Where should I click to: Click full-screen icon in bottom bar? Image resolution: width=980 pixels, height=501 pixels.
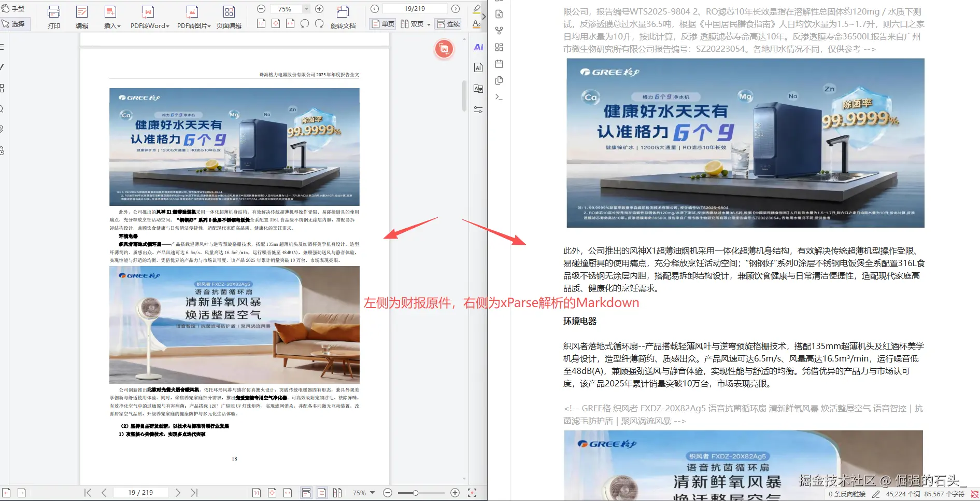(x=472, y=493)
